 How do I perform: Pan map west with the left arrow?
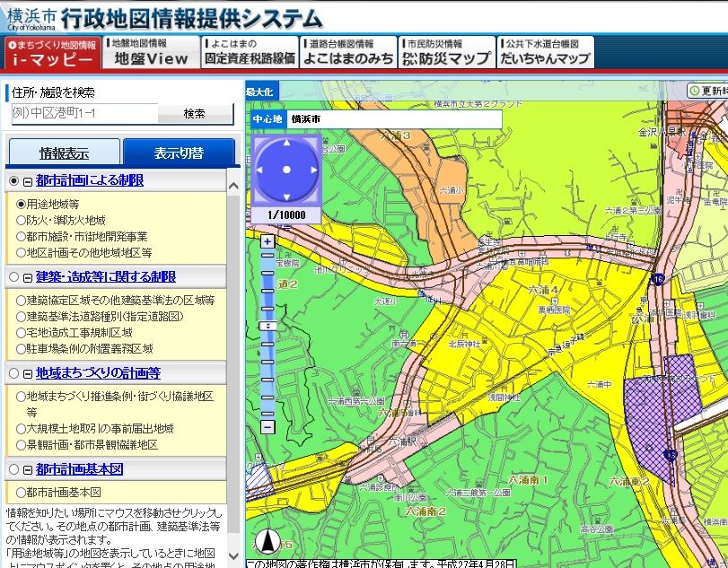pyautogui.click(x=259, y=170)
